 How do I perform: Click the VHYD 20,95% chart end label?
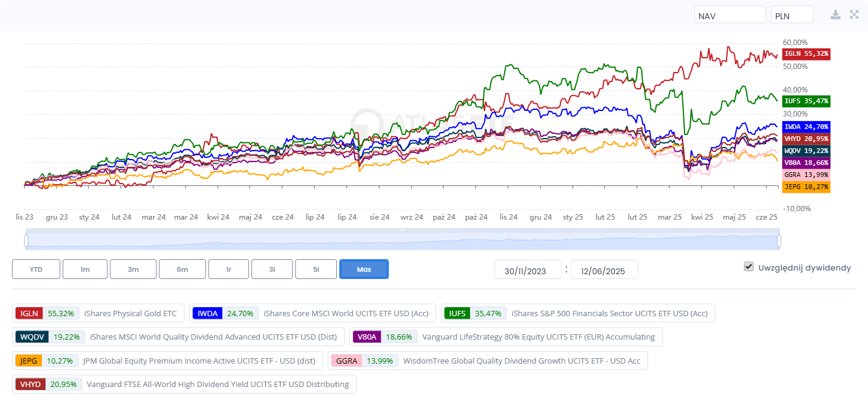[806, 139]
